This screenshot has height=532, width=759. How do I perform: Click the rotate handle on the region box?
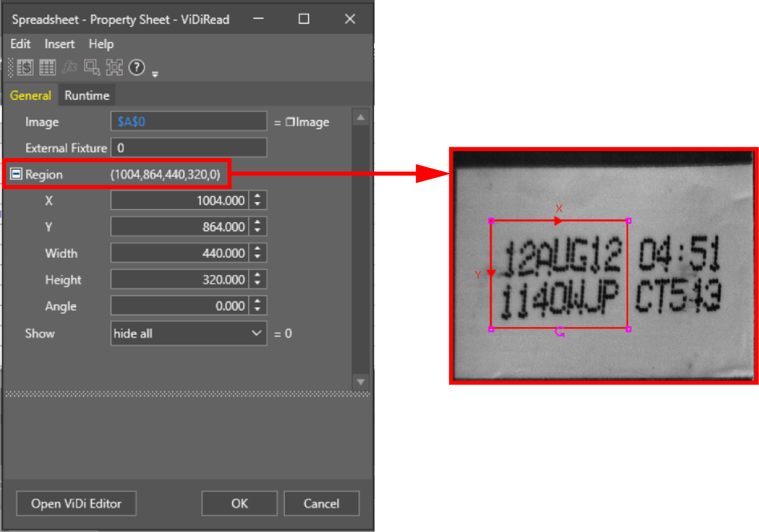[559, 331]
